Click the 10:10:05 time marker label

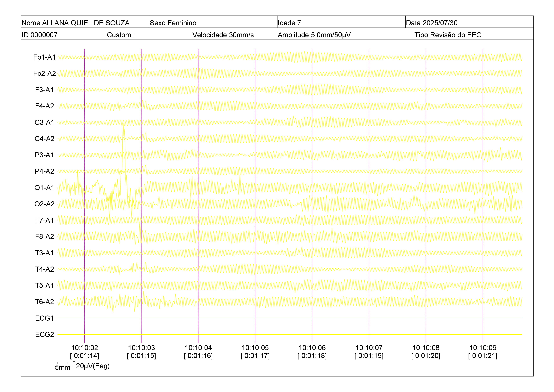(255, 348)
